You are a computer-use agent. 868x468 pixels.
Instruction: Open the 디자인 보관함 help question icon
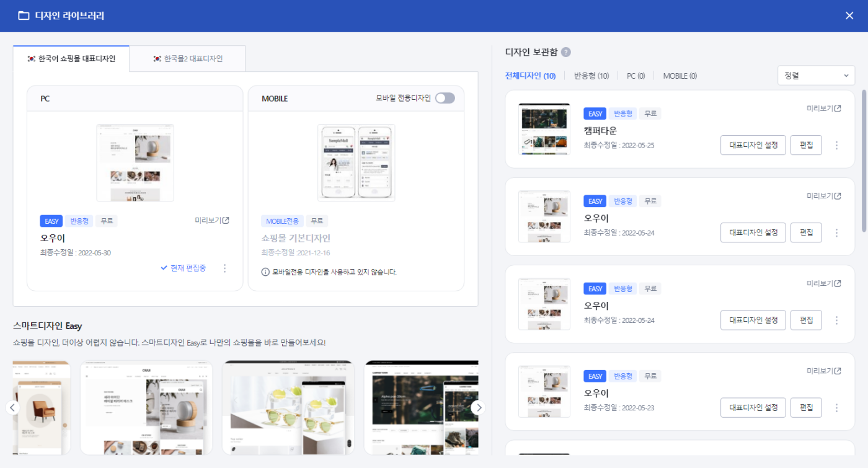[x=565, y=52]
